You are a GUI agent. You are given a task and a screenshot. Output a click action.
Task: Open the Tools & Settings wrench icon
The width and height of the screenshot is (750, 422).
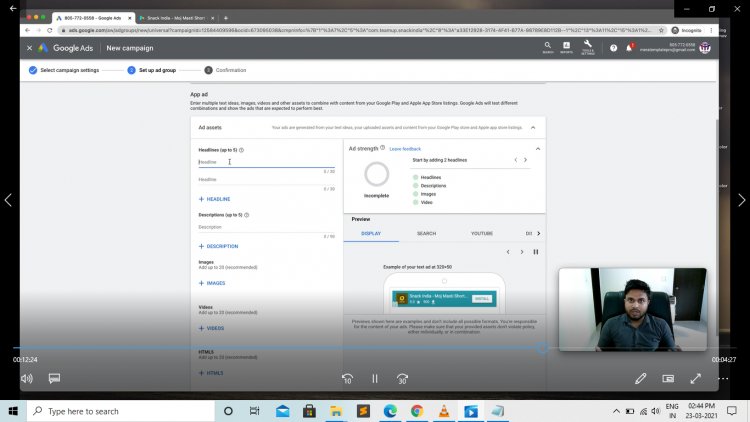588,46
